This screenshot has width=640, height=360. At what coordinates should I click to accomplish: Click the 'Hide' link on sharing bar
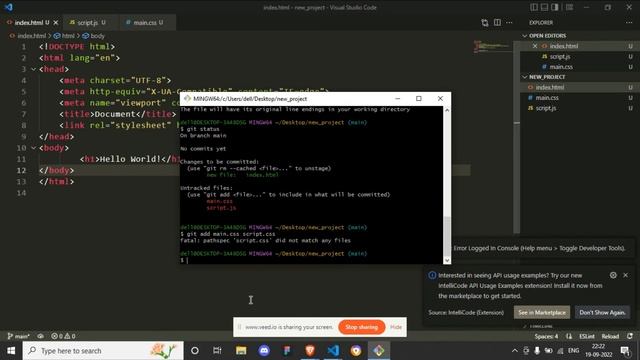coord(396,327)
